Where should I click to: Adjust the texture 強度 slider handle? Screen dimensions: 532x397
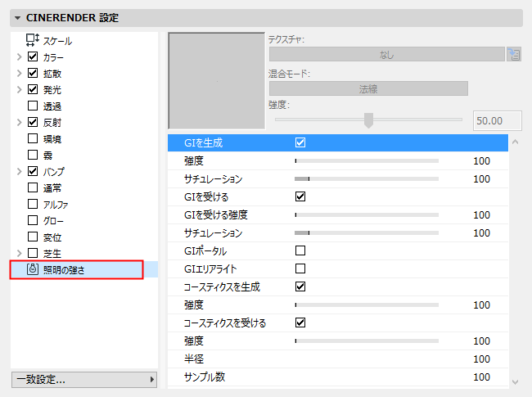pos(368,120)
